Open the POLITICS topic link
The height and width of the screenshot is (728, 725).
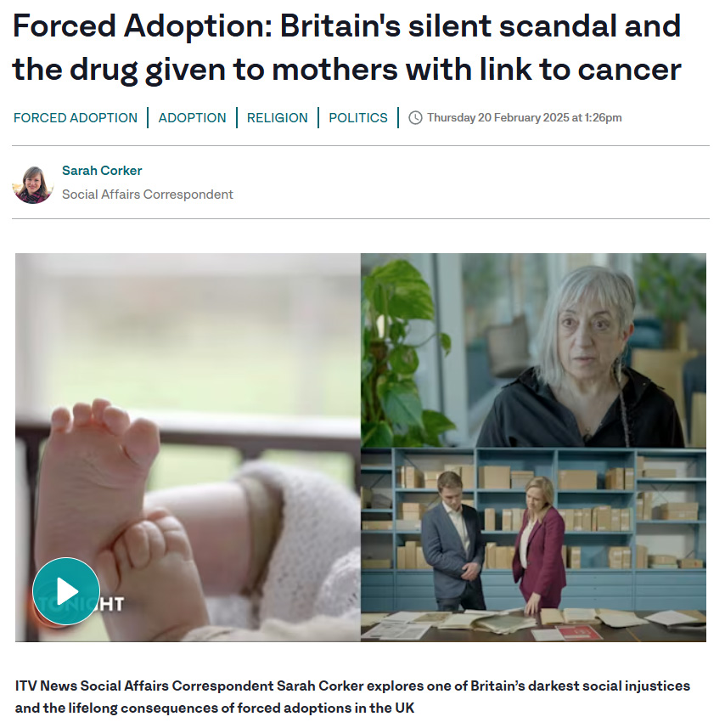pyautogui.click(x=358, y=118)
